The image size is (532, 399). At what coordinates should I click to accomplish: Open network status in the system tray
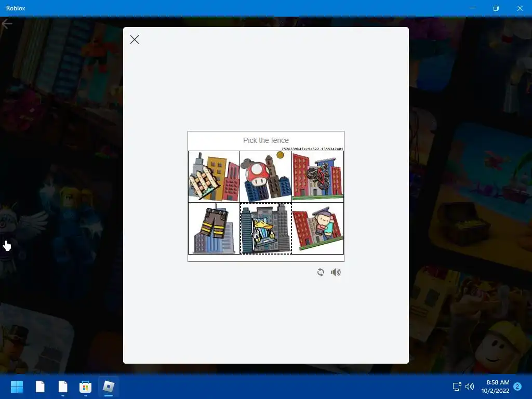[x=457, y=387]
